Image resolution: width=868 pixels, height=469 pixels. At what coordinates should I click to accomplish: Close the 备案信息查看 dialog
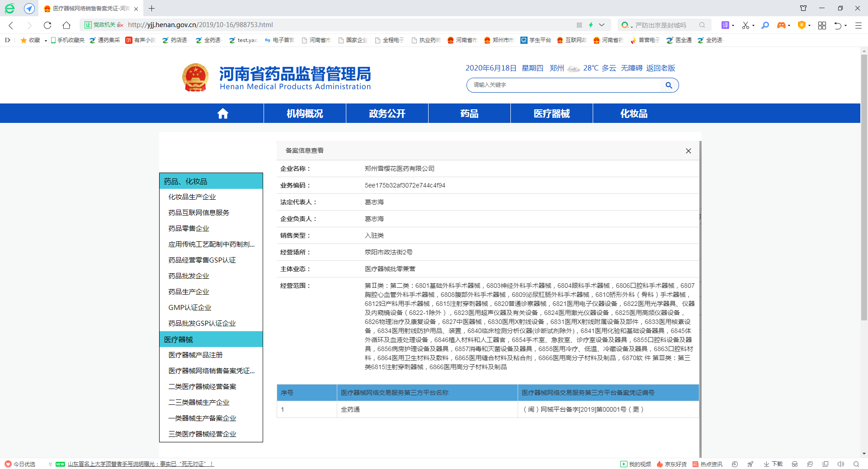(x=688, y=151)
